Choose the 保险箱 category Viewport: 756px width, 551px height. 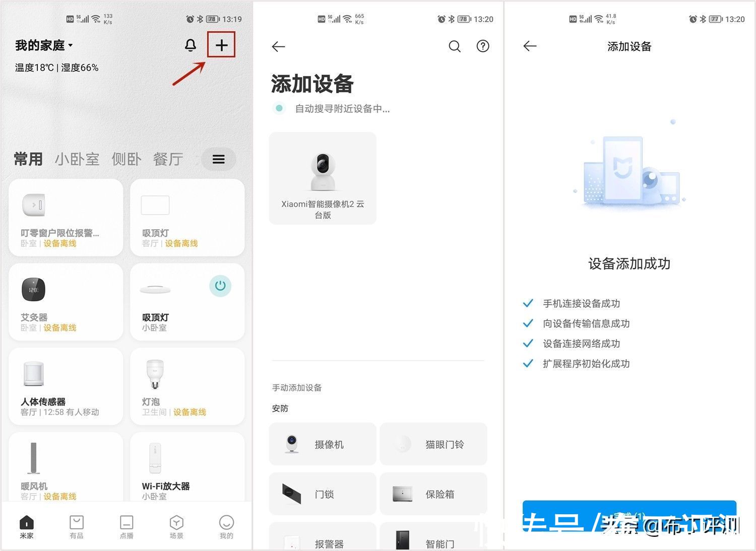pos(433,494)
